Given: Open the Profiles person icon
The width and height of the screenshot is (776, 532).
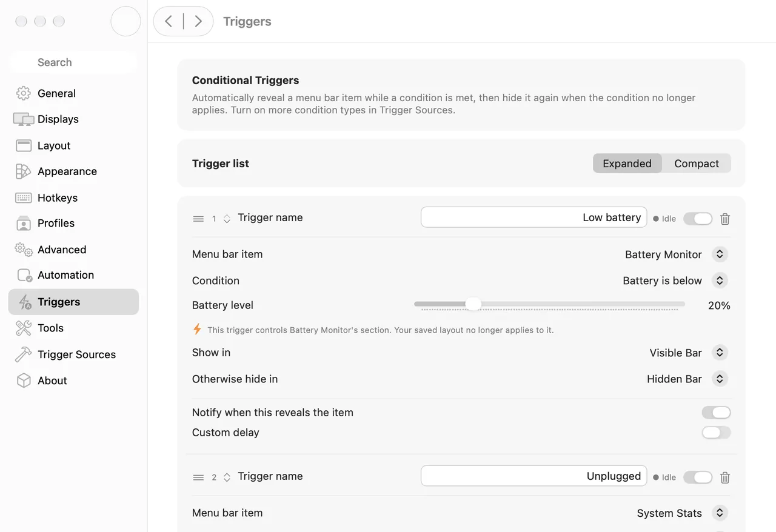Looking at the screenshot, I should pyautogui.click(x=24, y=224).
